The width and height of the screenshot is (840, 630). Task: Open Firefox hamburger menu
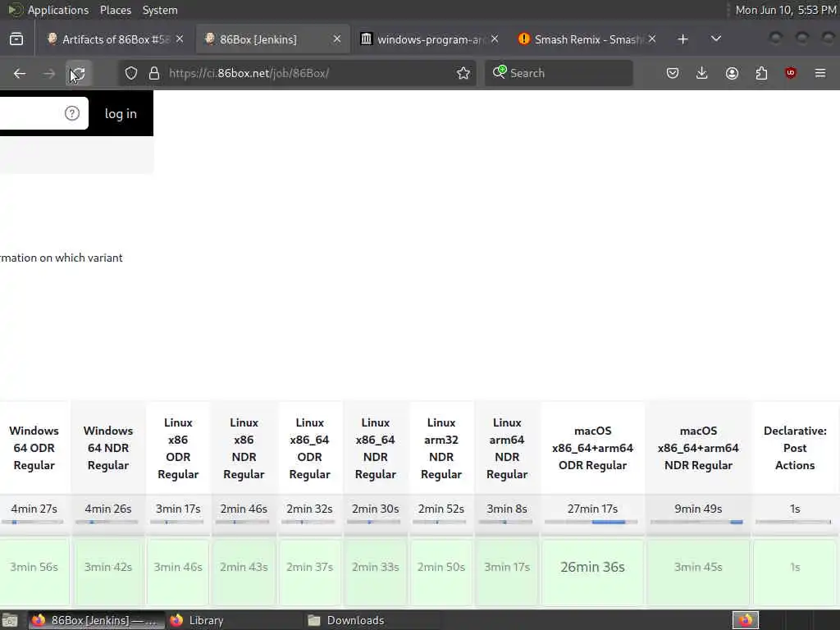pyautogui.click(x=820, y=73)
